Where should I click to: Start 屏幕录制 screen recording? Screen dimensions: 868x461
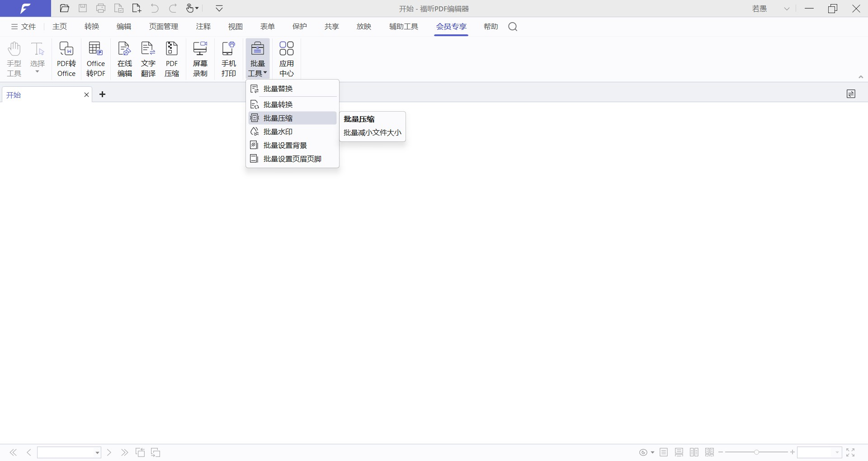[200, 59]
